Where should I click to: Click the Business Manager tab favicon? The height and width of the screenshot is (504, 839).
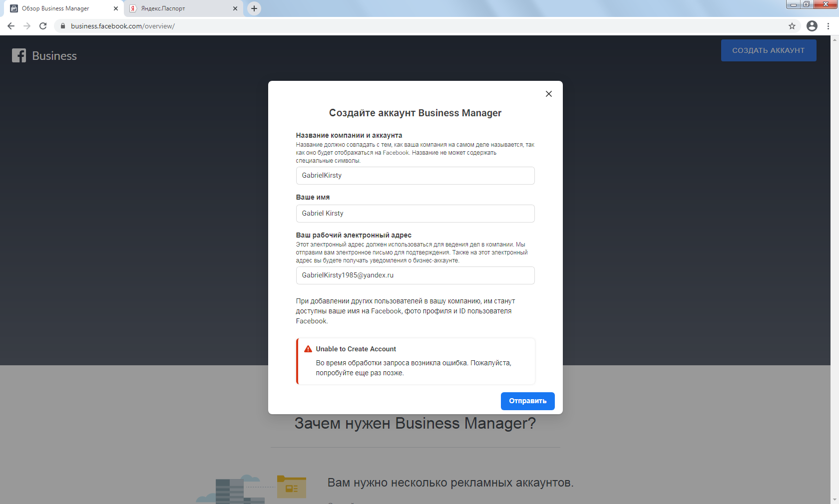[14, 8]
